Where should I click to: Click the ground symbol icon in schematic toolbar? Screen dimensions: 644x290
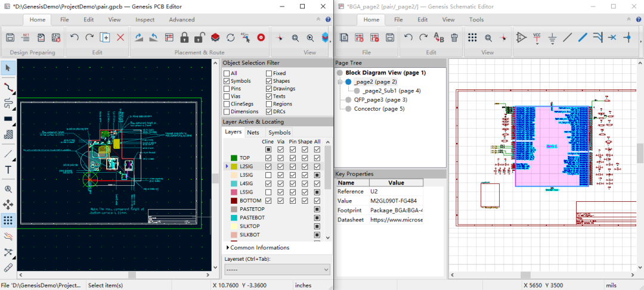click(552, 38)
